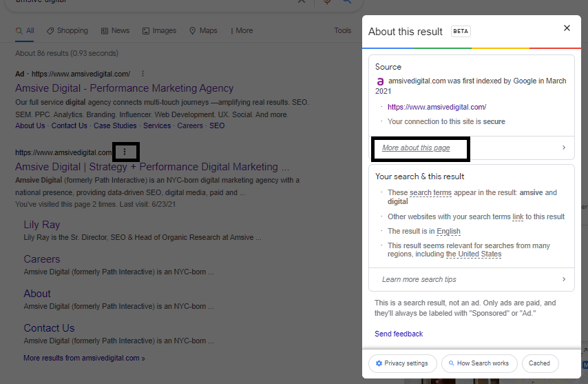Switch to the Images tab
The image size is (588, 384).
click(159, 31)
